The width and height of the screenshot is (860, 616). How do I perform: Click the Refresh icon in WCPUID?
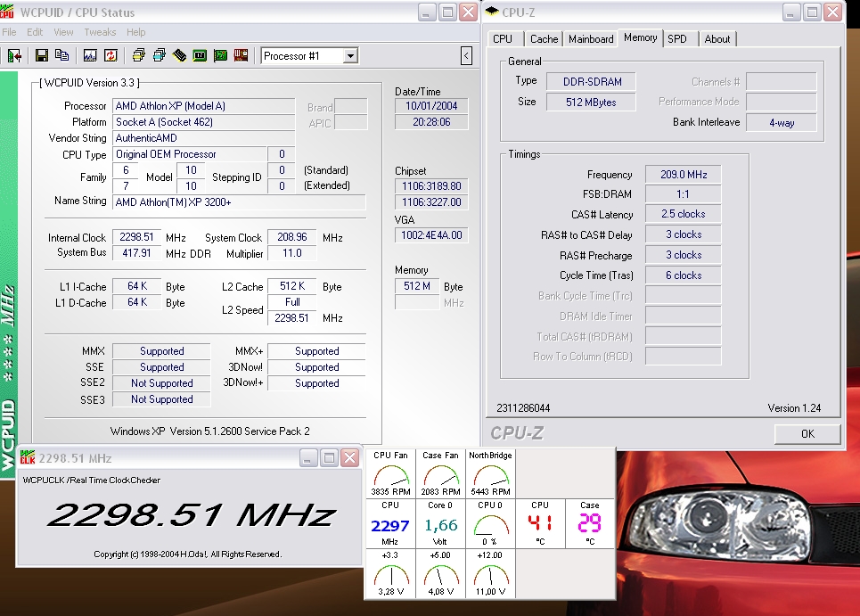111,55
